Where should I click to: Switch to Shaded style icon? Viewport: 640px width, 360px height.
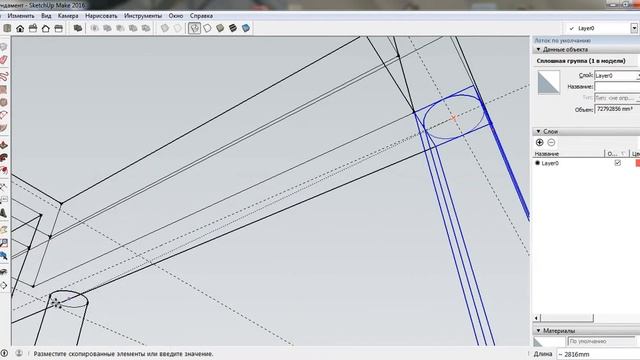[x=220, y=28]
